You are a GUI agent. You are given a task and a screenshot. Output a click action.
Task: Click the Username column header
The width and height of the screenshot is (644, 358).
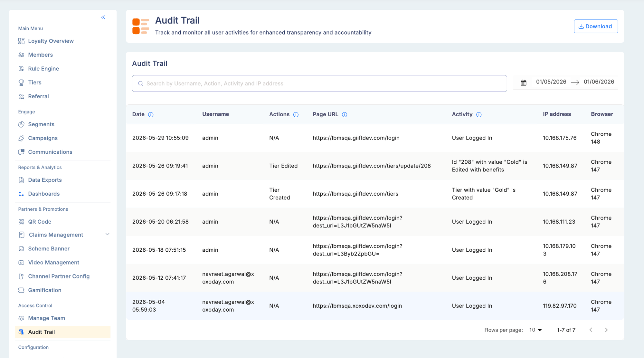[215, 114]
